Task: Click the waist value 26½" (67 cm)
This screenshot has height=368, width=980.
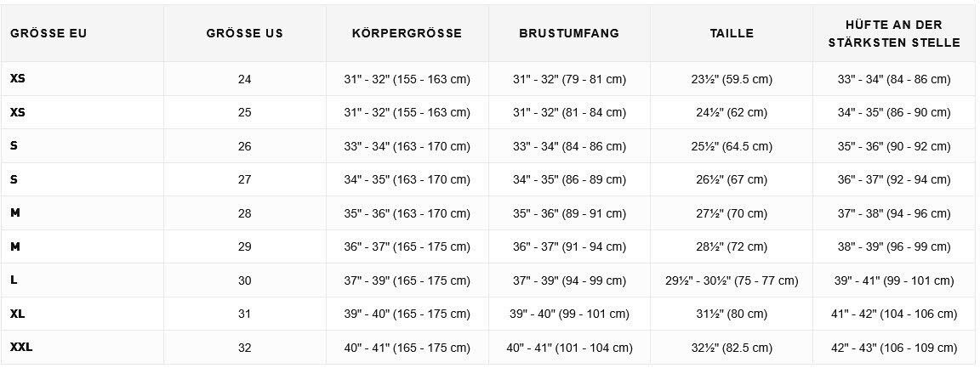Action: (x=732, y=180)
